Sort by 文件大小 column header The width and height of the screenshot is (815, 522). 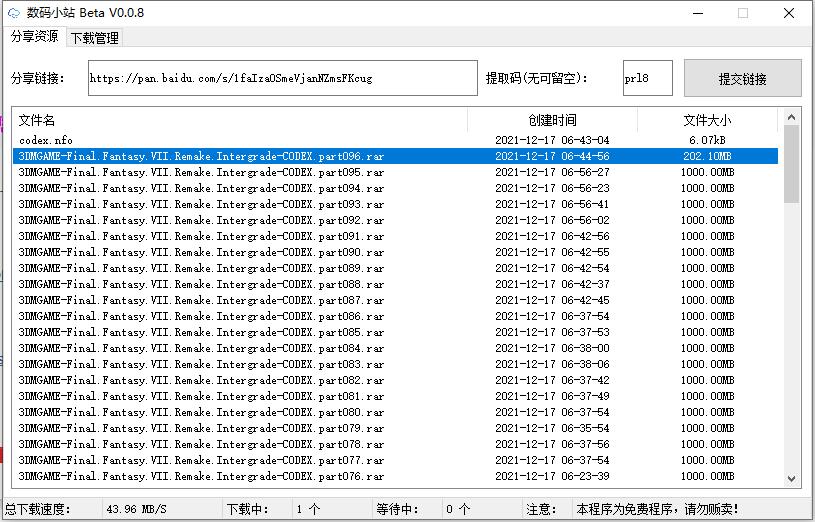pyautogui.click(x=707, y=120)
